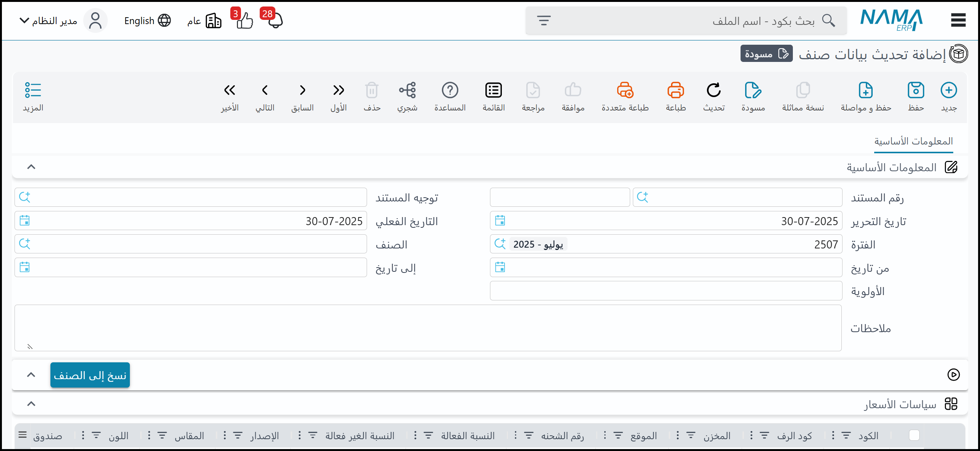Open calendar picker for تاريخ التحرير field

(x=500, y=221)
